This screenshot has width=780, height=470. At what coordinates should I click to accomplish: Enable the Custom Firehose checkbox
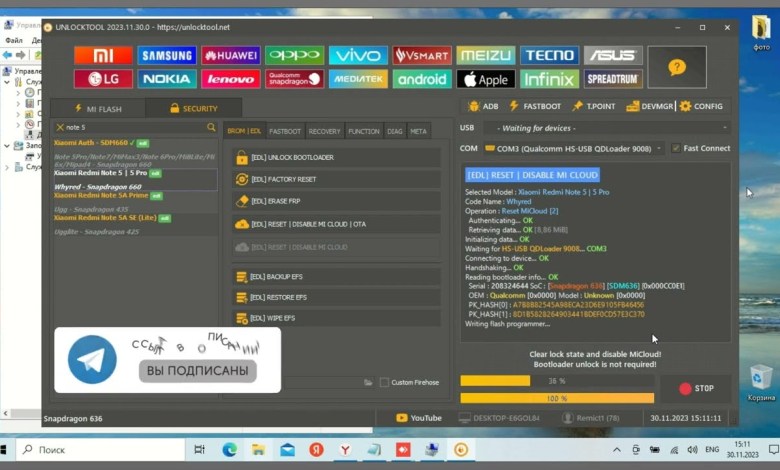point(385,382)
